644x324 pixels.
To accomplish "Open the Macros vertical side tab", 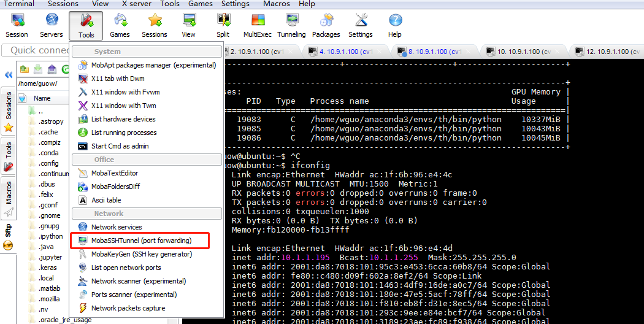I will (x=8, y=199).
